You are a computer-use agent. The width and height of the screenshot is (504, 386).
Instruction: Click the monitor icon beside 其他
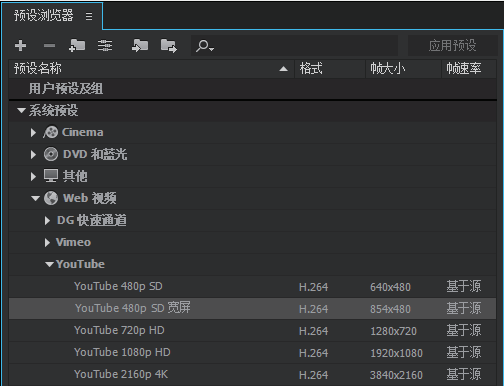(x=51, y=176)
